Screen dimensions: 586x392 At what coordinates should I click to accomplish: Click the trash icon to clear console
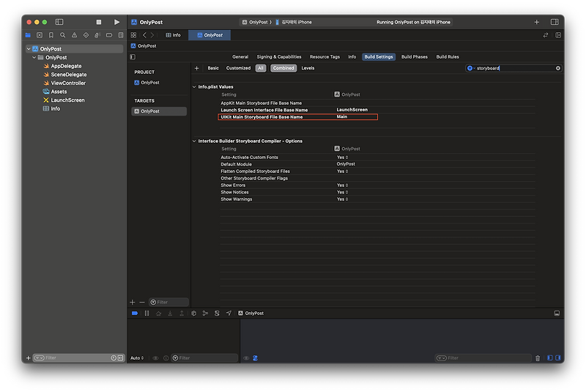538,358
